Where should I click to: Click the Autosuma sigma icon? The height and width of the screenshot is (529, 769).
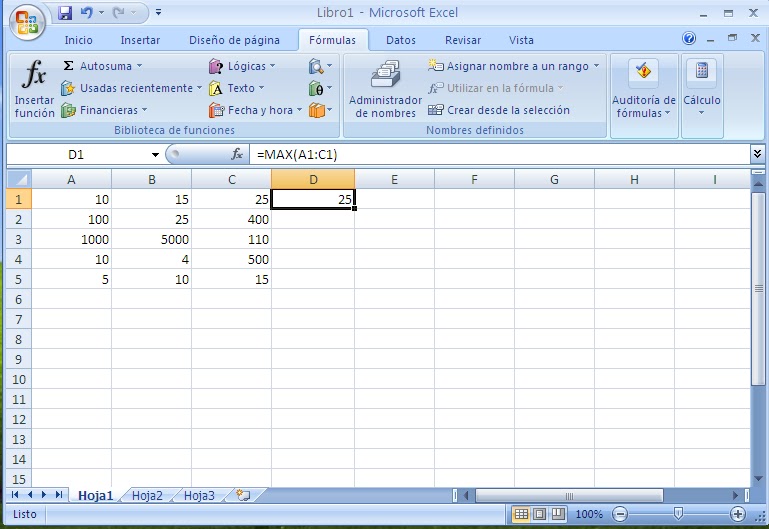(x=69, y=66)
